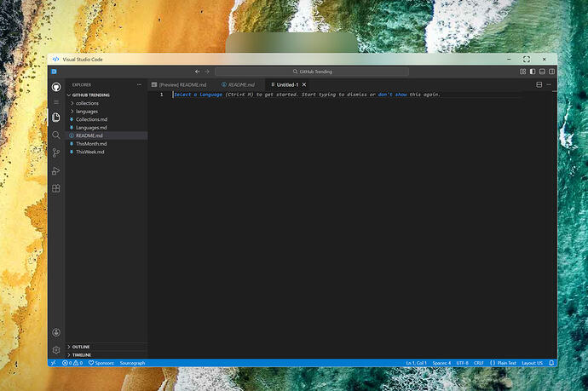Go back with the left arrow

[x=197, y=72]
